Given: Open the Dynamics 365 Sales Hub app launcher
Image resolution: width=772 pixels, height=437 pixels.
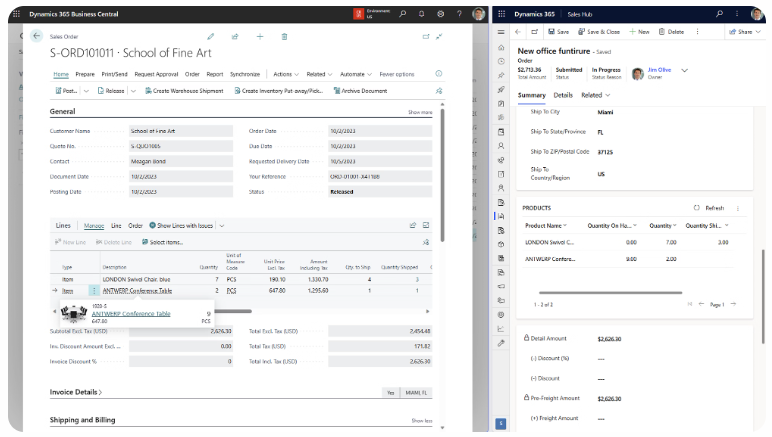Looking at the screenshot, I should click(x=502, y=14).
